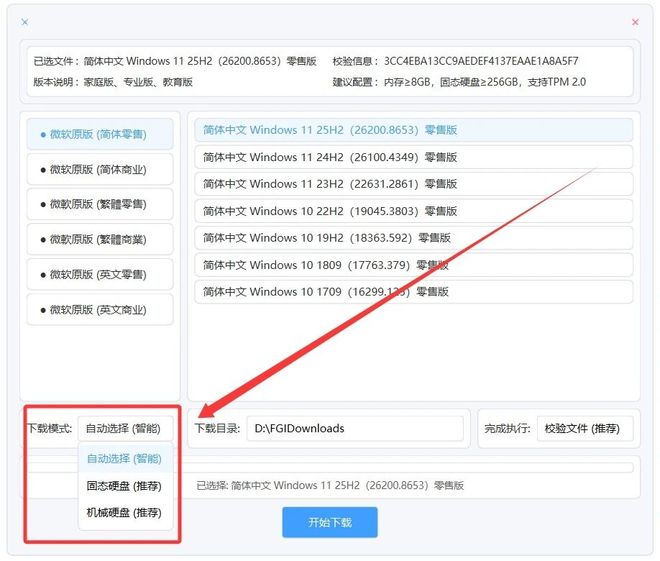Image resolution: width=660 pixels, height=561 pixels.
Task: Open the 下载模式 dropdown
Action: (125, 428)
